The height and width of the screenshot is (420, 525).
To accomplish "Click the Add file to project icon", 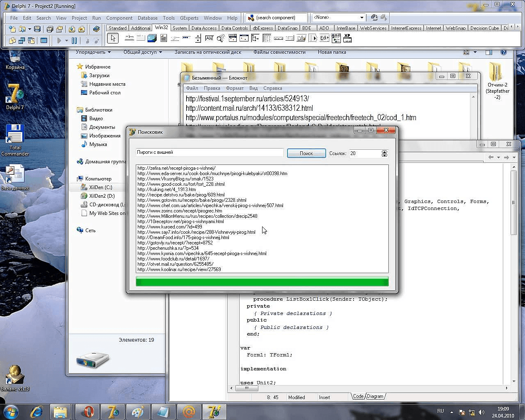I will pos(72,29).
